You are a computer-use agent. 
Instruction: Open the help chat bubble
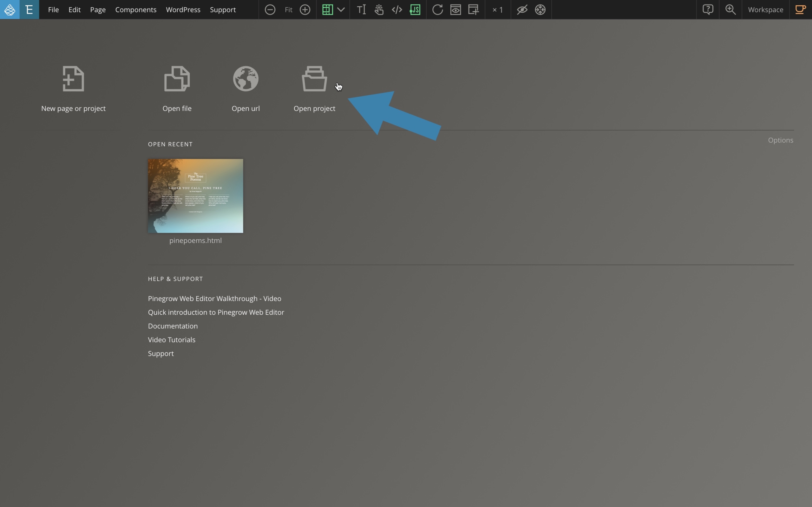click(x=708, y=10)
